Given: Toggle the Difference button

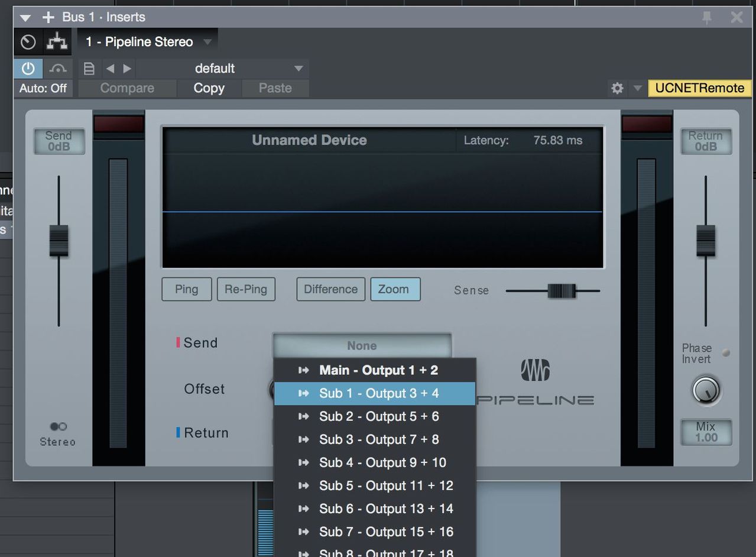Looking at the screenshot, I should click(331, 289).
